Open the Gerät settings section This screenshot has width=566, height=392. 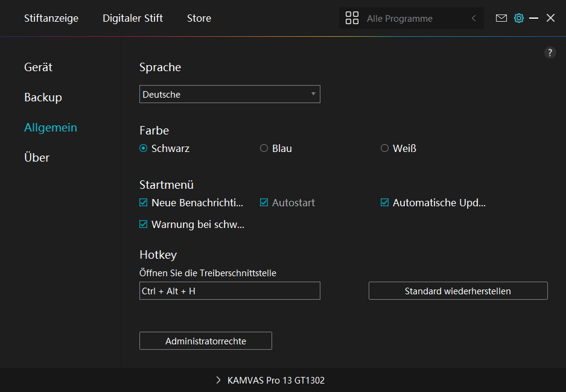pyautogui.click(x=39, y=67)
